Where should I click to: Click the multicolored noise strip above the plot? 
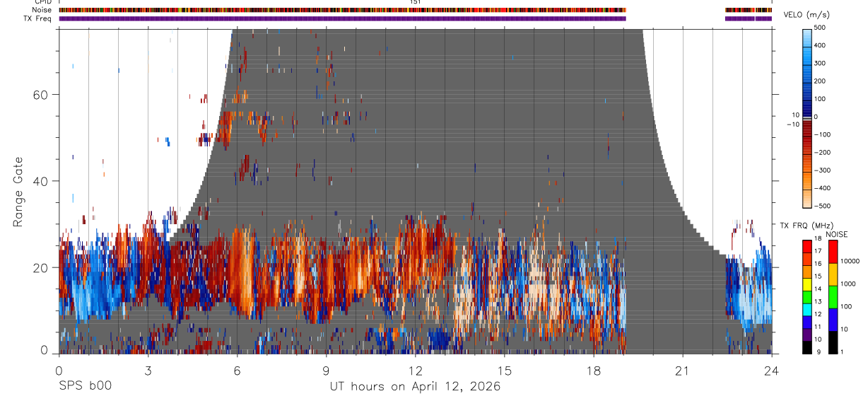coord(342,10)
